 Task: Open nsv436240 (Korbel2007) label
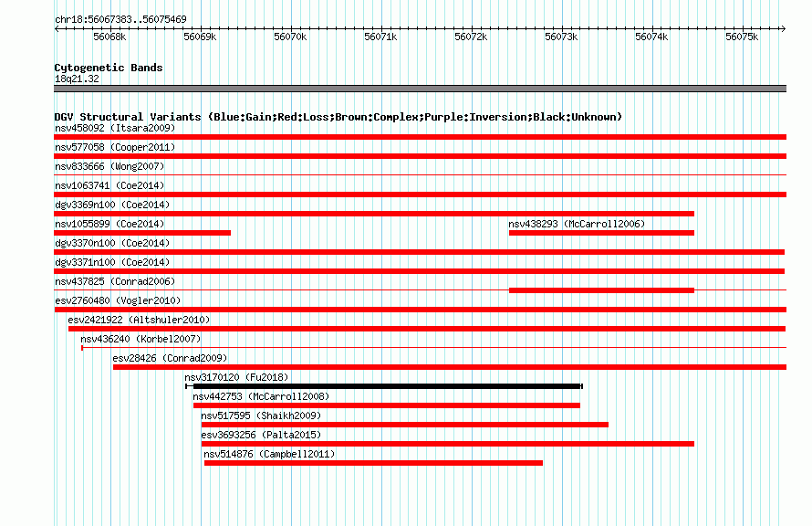coord(141,339)
